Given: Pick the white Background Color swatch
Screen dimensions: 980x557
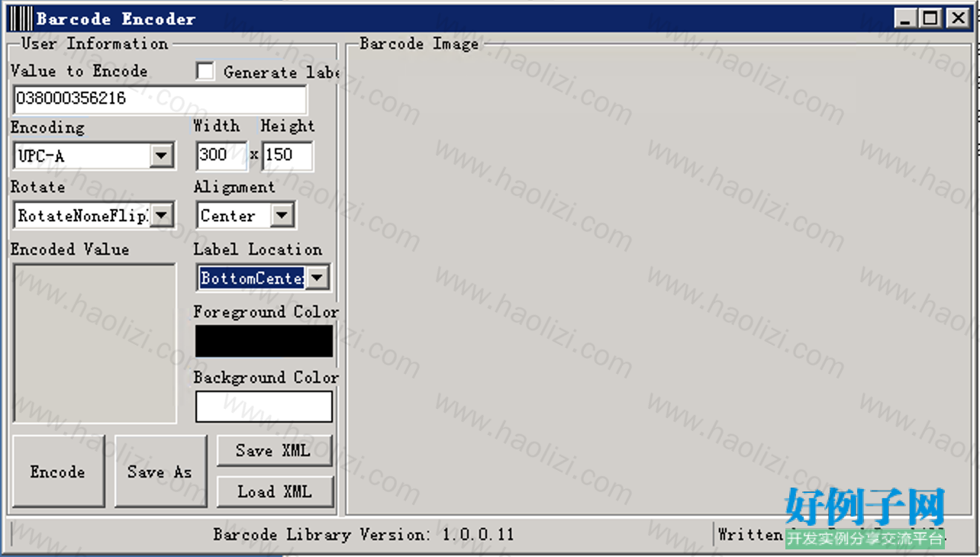Looking at the screenshot, I should (x=264, y=407).
